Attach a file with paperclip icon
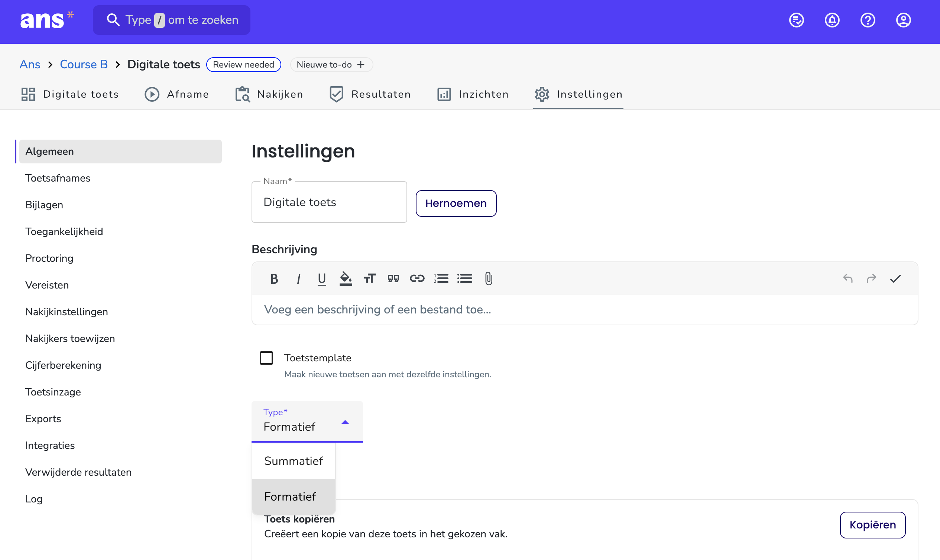Image resolution: width=940 pixels, height=560 pixels. 489,279
